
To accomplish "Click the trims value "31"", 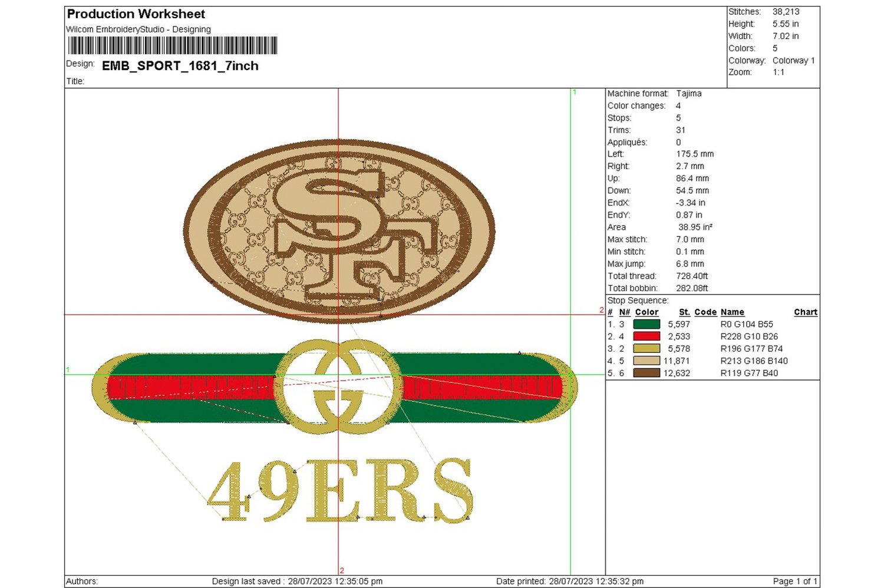I will (681, 130).
